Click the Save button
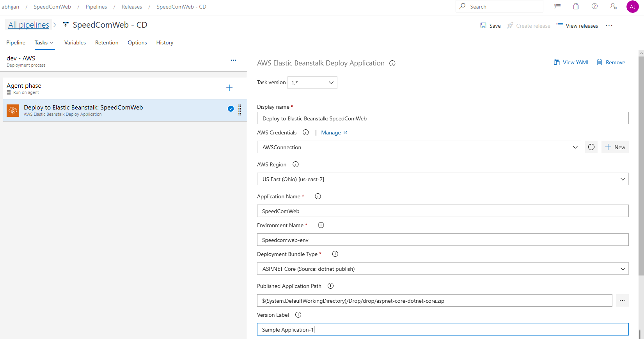This screenshot has width=644, height=339. click(490, 26)
